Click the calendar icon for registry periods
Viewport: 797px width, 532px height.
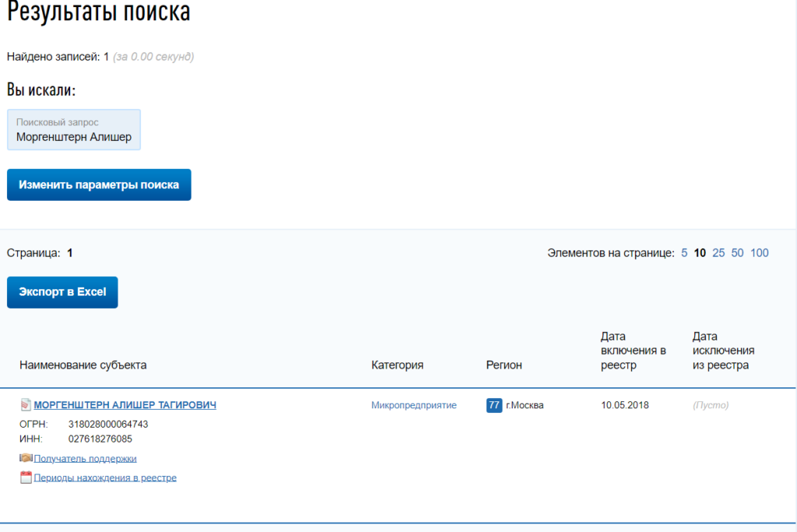26,478
